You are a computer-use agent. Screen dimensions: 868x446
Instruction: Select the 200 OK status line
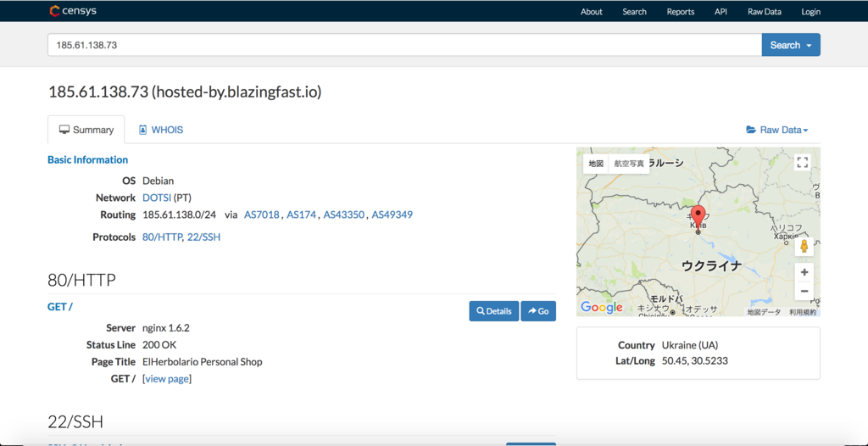coord(159,344)
